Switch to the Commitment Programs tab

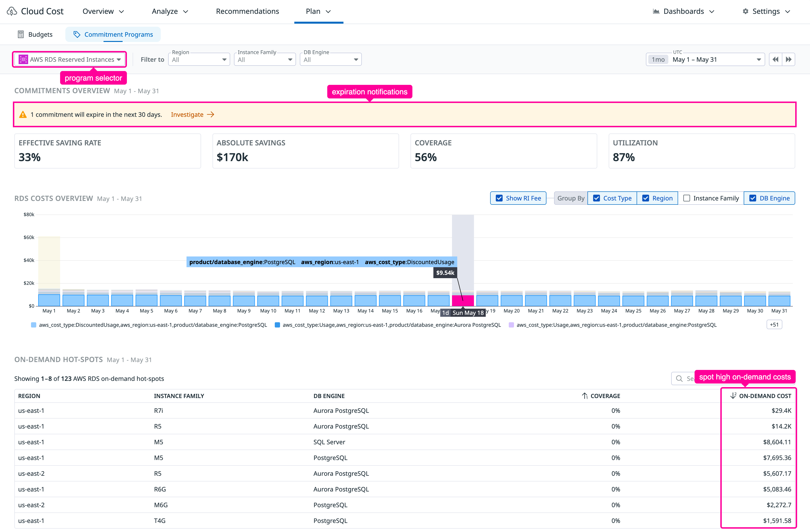113,34
